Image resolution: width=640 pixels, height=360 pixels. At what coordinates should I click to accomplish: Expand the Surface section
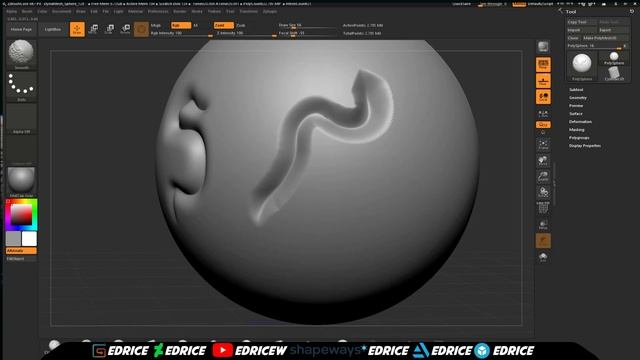(x=576, y=114)
